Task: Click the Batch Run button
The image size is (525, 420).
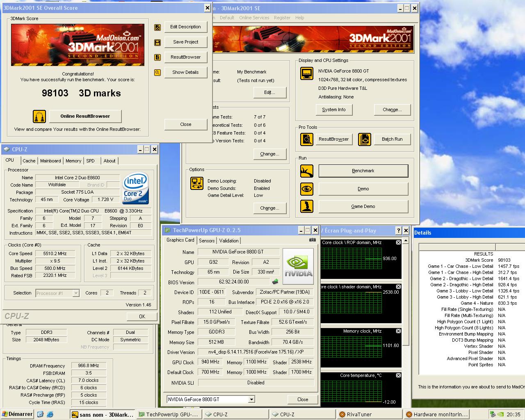Action: pyautogui.click(x=392, y=139)
